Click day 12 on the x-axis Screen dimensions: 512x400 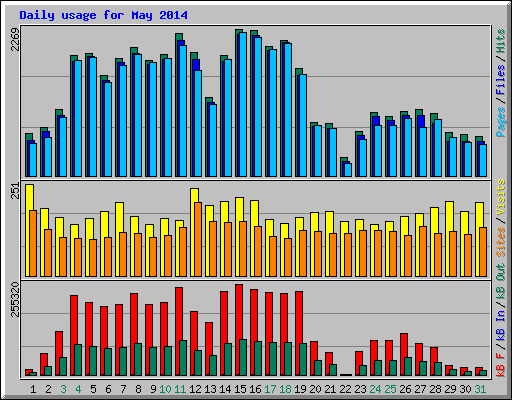click(195, 389)
